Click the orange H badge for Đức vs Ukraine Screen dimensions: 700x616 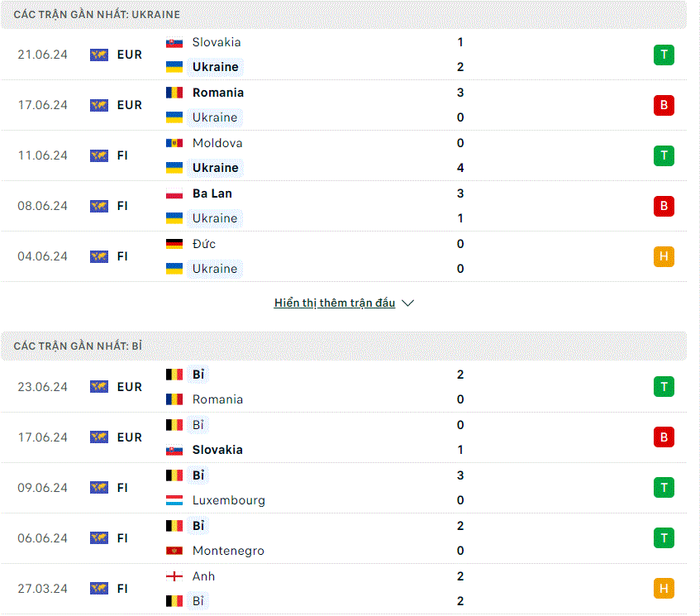tap(664, 257)
